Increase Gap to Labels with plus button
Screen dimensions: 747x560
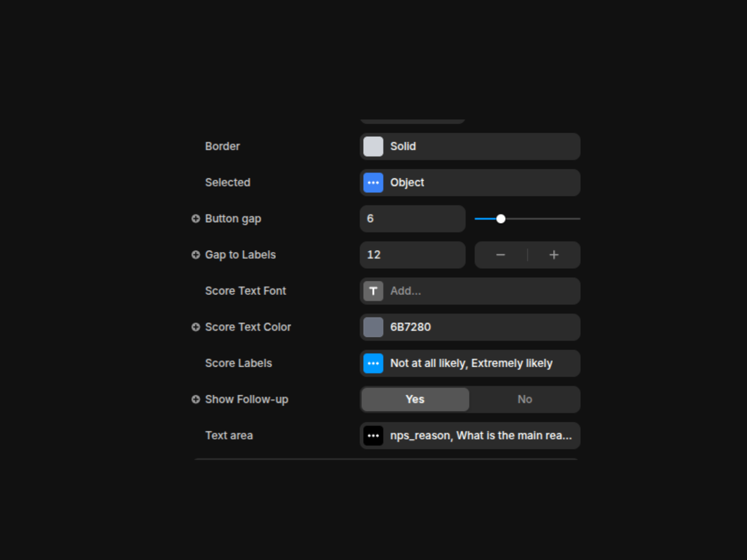click(554, 255)
